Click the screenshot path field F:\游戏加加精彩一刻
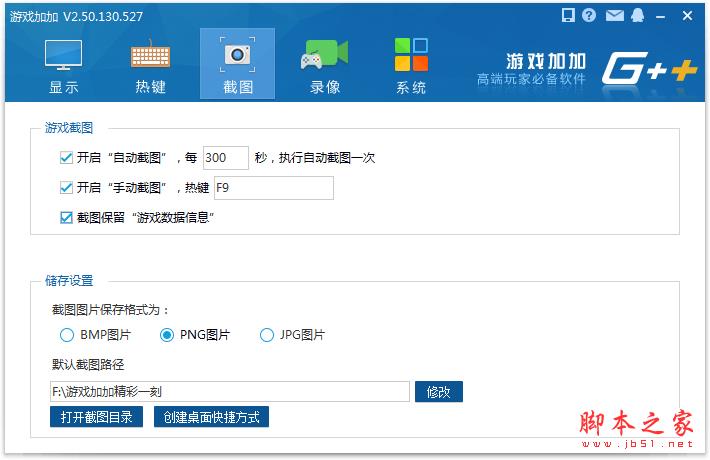This screenshot has height=460, width=710. 230,392
